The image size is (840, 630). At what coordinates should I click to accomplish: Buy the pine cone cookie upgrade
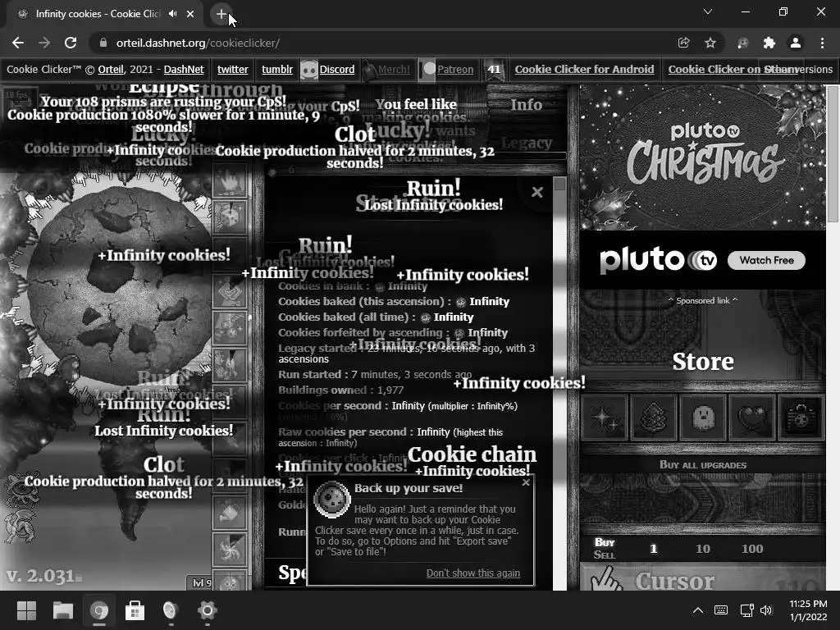click(x=654, y=418)
